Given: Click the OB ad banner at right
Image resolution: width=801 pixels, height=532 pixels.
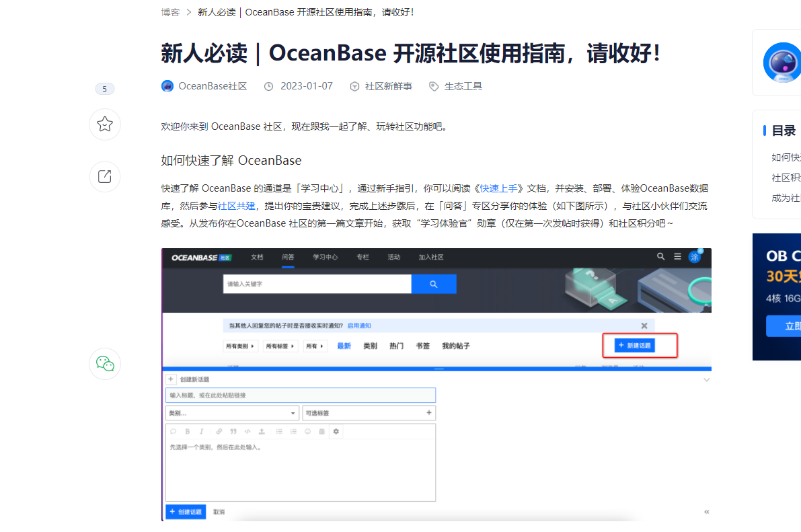Looking at the screenshot, I should pos(777,297).
